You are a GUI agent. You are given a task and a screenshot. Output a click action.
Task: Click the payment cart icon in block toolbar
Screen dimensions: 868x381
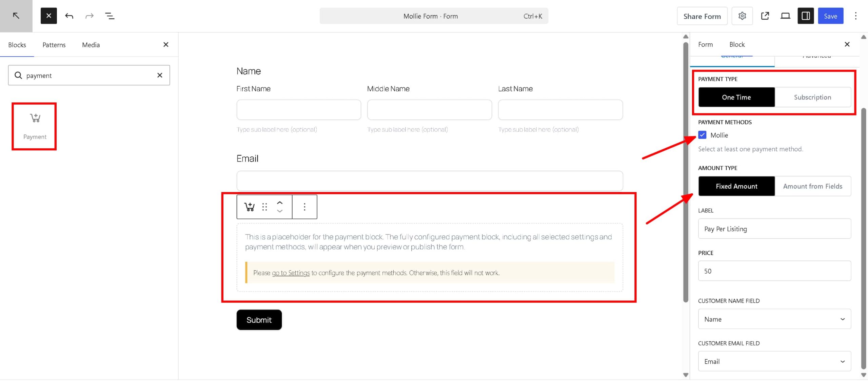tap(249, 207)
